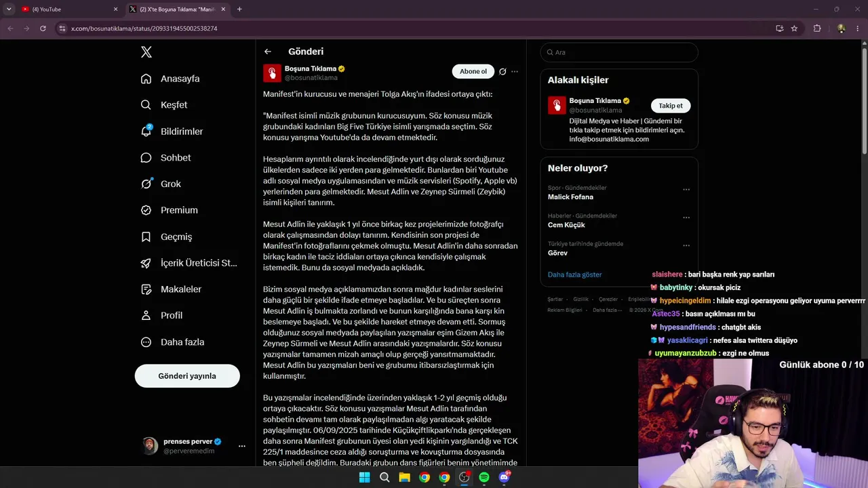
Task: Open OBS Studio from the taskbar
Action: click(464, 477)
